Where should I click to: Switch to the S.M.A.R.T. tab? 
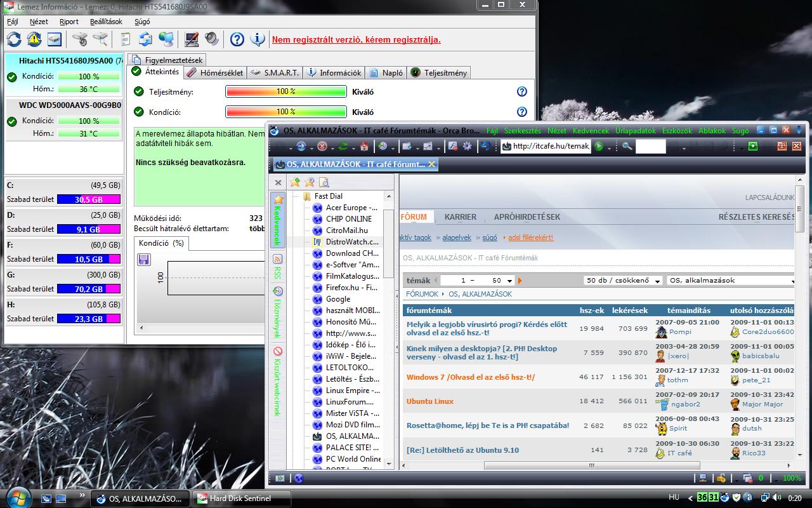275,72
